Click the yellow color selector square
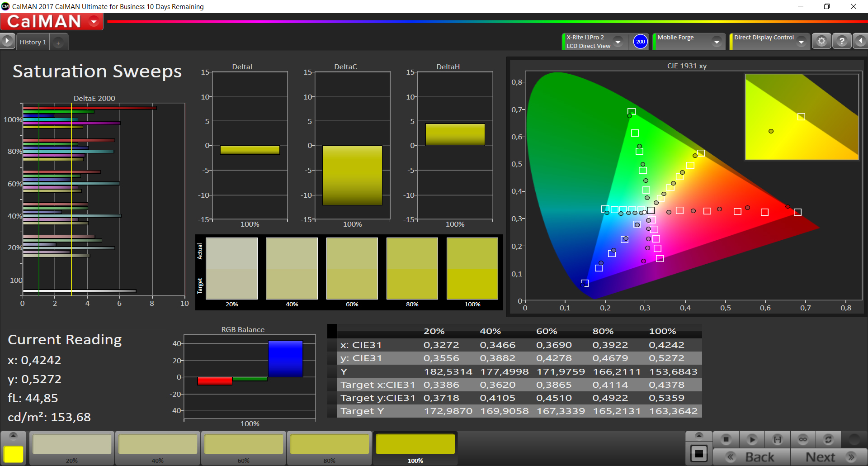The width and height of the screenshot is (868, 466). click(x=14, y=454)
